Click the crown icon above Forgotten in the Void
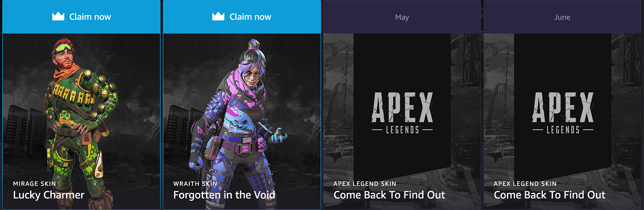This screenshot has height=210, width=644. pos(218,17)
